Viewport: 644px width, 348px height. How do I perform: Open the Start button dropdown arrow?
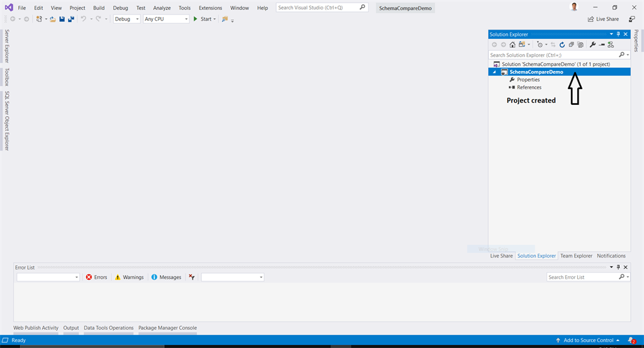214,19
